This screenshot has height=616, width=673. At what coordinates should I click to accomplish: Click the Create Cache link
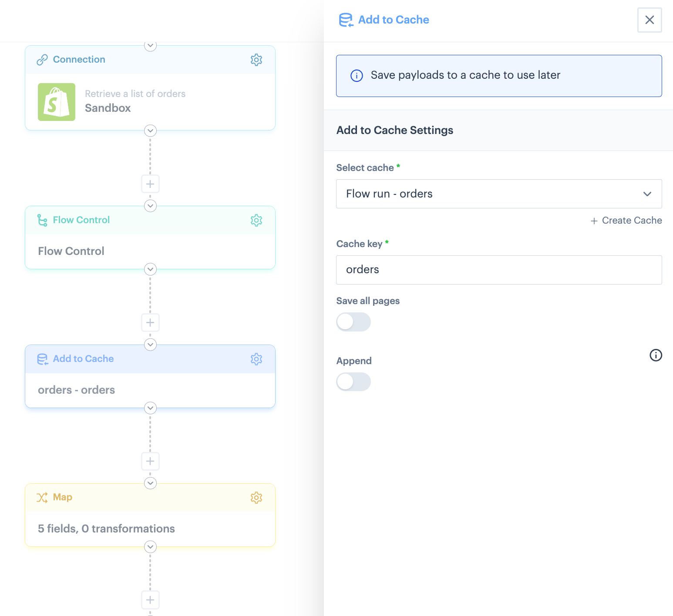(x=626, y=221)
